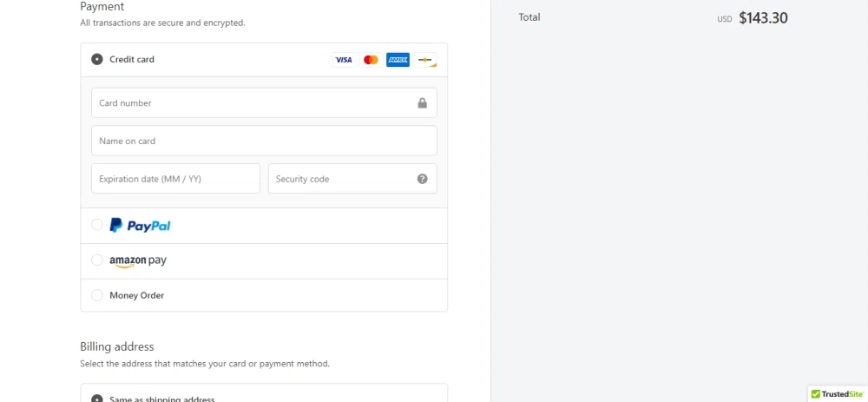
Task: Select the Amazon Pay radio option
Action: tap(97, 260)
